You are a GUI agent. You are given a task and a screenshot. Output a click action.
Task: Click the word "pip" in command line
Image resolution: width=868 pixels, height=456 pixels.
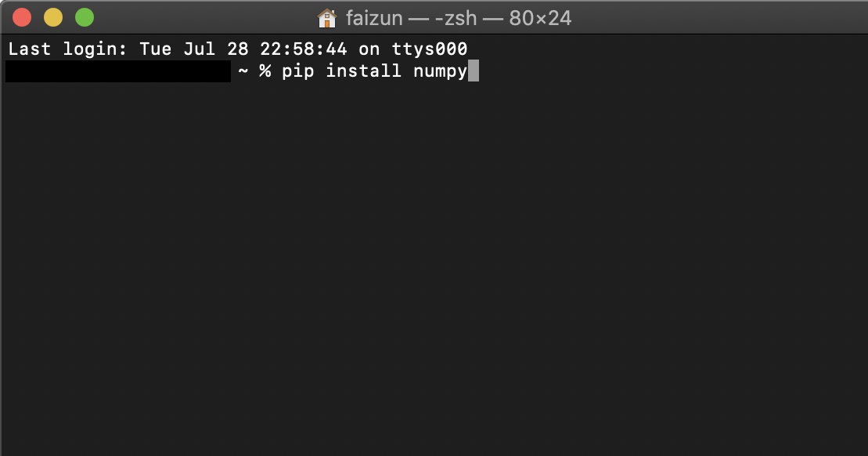[x=298, y=71]
